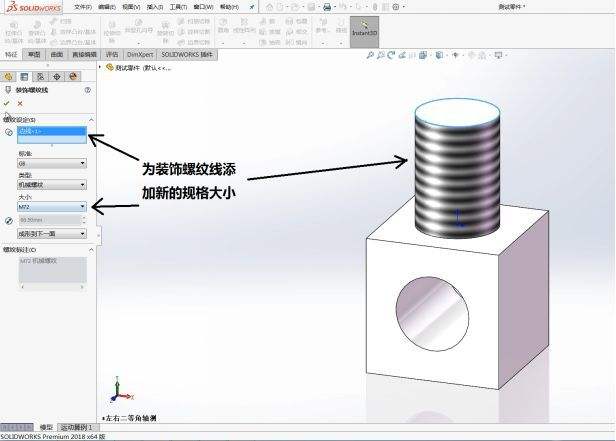Viewport: 616px width, 441px height.
Task: Click the Previous View icon
Action: tap(391, 55)
